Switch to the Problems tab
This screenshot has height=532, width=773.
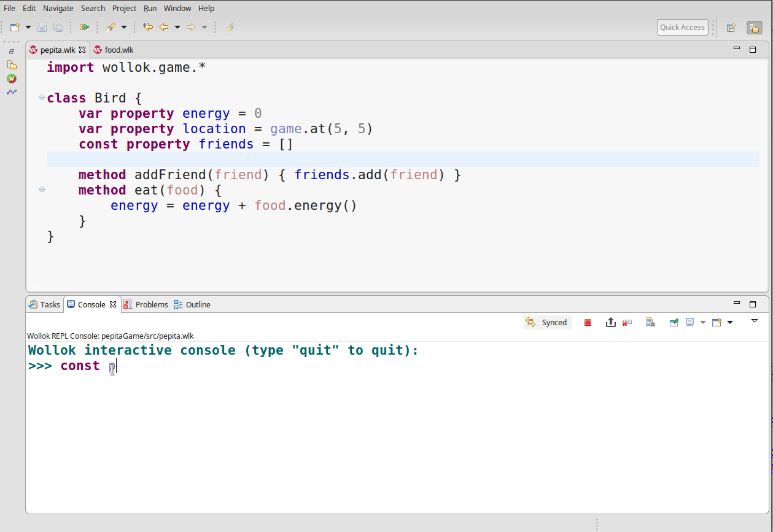pyautogui.click(x=146, y=304)
